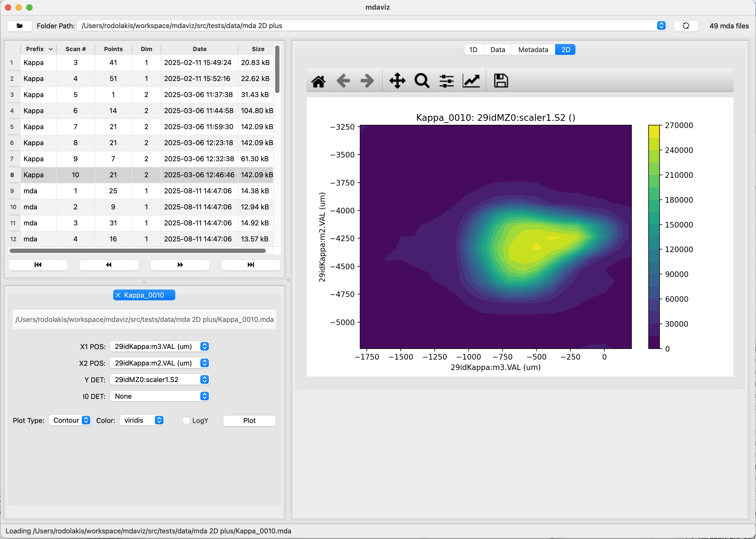
Task: Switch to the Data tab
Action: coord(497,49)
